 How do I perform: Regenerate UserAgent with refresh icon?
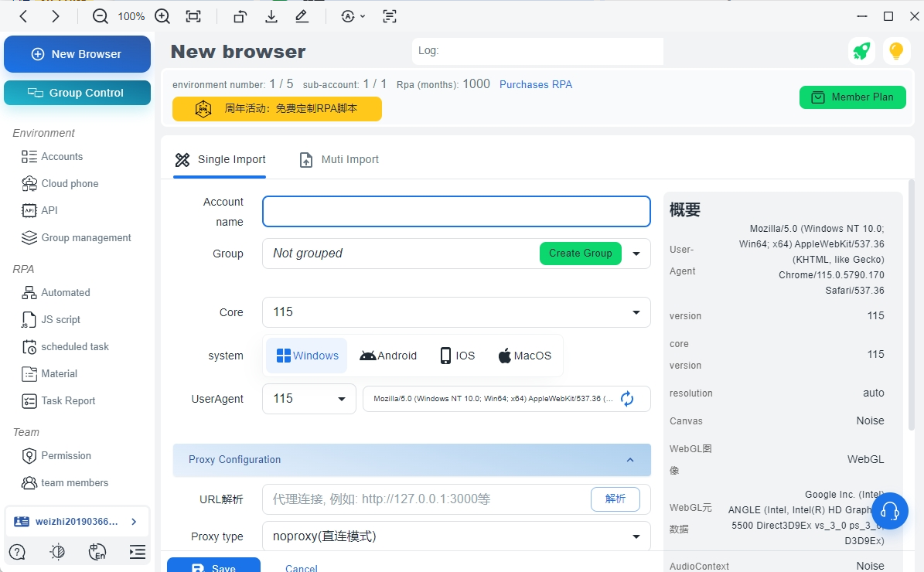coord(627,399)
